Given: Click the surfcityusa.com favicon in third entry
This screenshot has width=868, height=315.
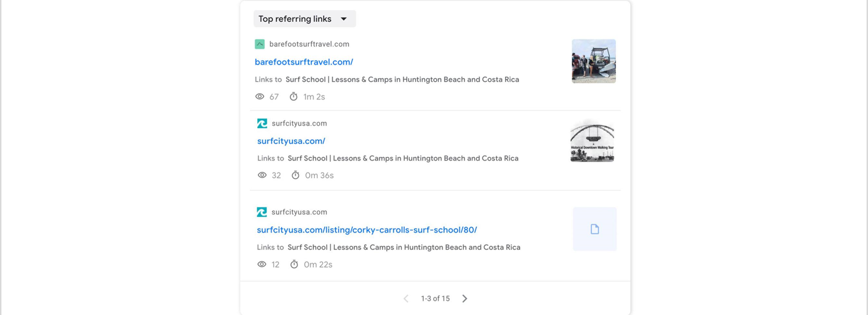Looking at the screenshot, I should point(262,212).
